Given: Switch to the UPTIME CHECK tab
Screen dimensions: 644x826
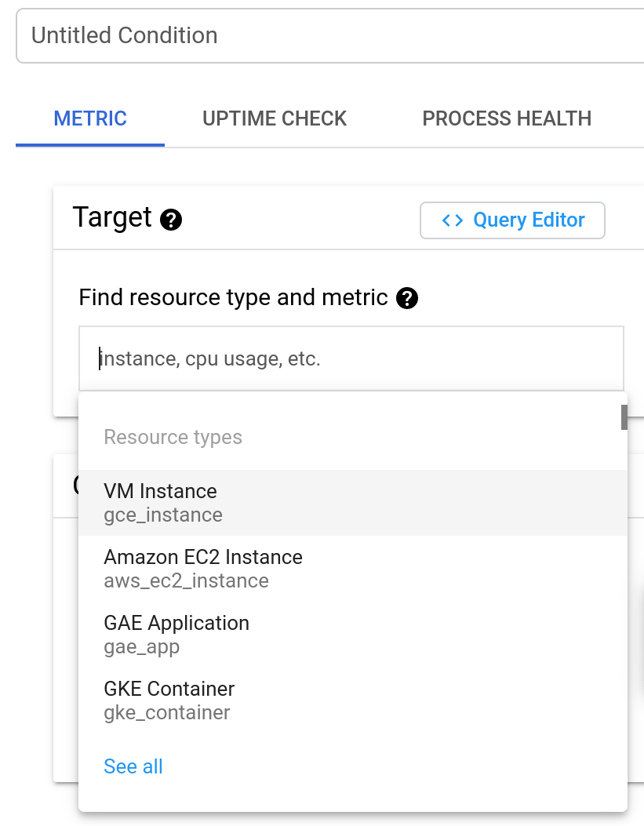Looking at the screenshot, I should 275,118.
